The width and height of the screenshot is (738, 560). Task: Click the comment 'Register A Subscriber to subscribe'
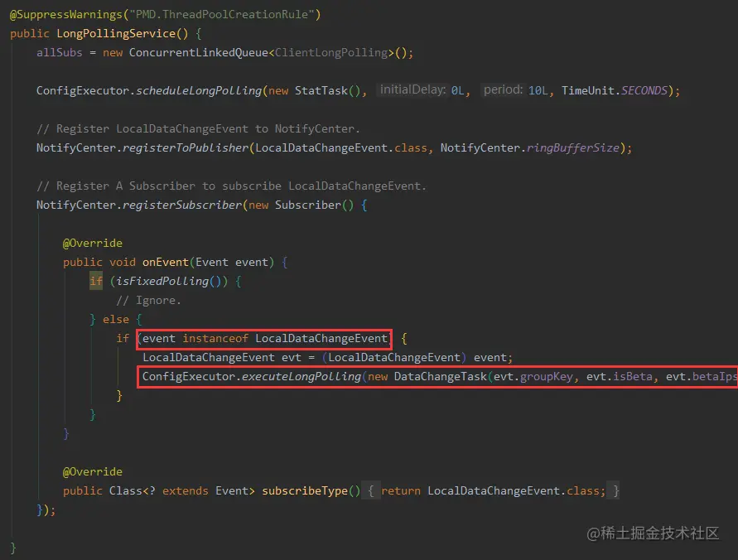(232, 186)
